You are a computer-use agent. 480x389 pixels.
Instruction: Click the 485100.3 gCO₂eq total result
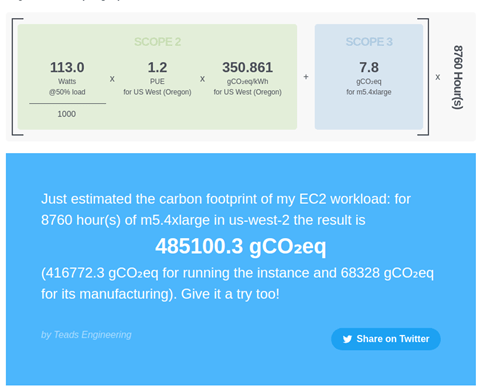coord(241,247)
